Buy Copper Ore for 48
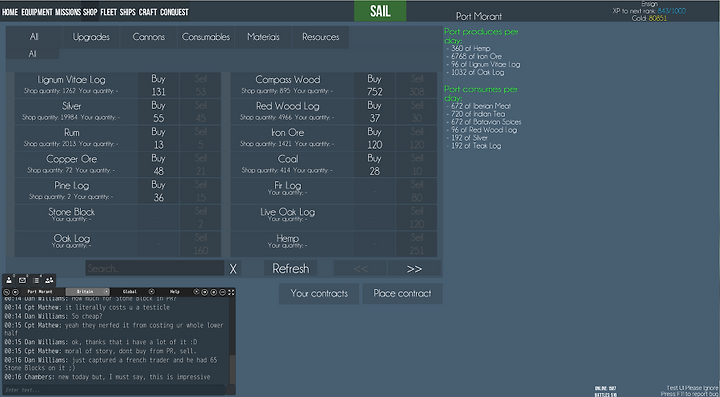 click(158, 165)
